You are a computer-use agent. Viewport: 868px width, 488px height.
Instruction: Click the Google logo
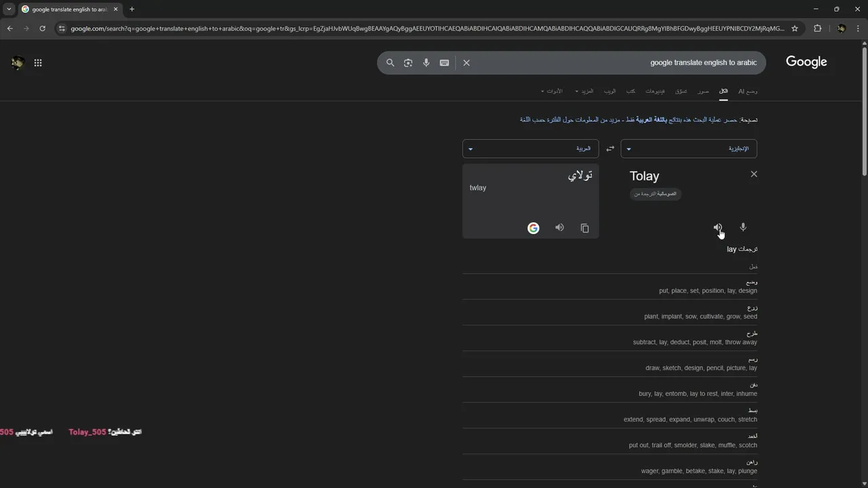click(x=806, y=62)
